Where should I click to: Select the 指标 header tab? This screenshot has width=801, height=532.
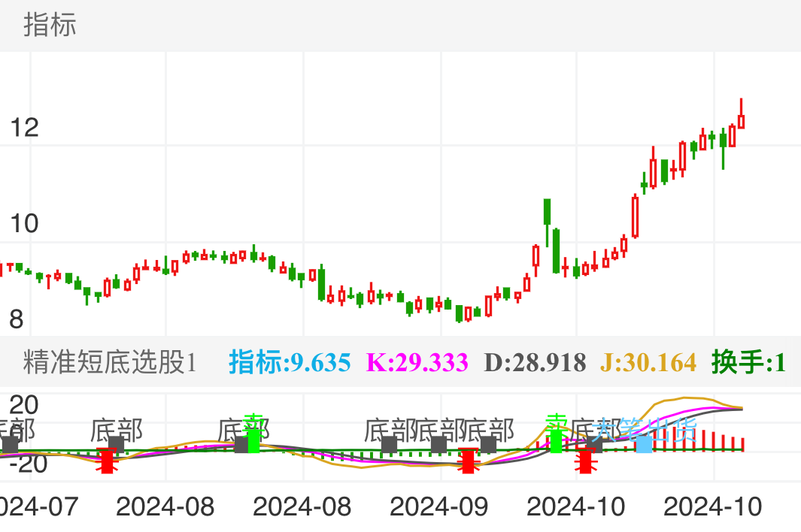50,25
